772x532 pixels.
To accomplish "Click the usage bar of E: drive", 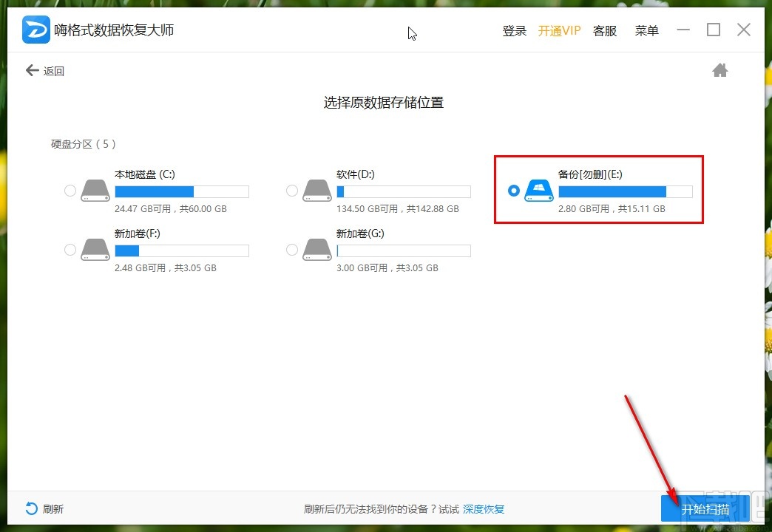I will click(x=625, y=191).
